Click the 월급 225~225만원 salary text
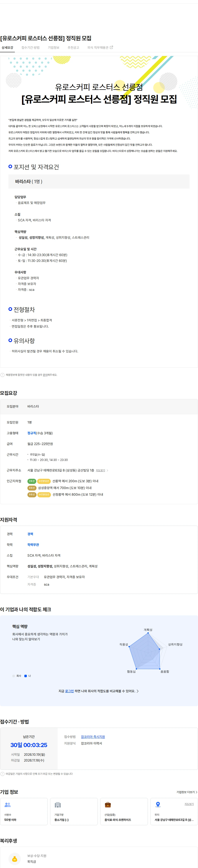 click(40, 444)
